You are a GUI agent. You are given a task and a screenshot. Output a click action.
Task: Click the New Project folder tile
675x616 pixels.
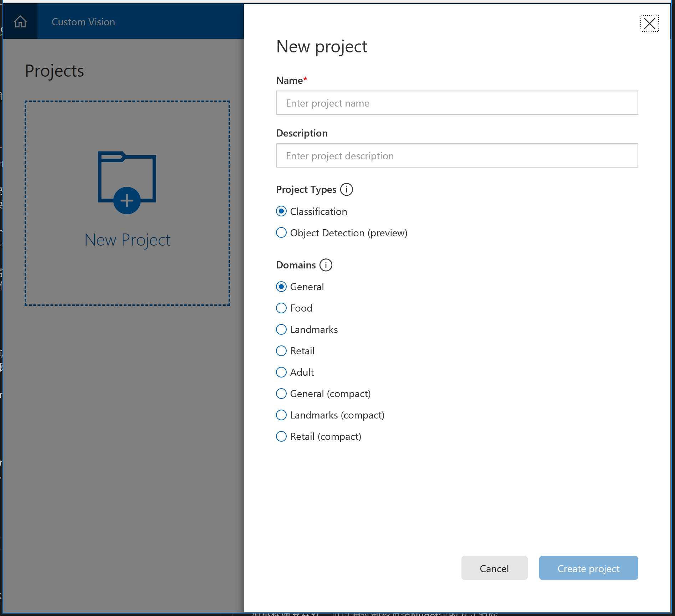click(x=127, y=203)
